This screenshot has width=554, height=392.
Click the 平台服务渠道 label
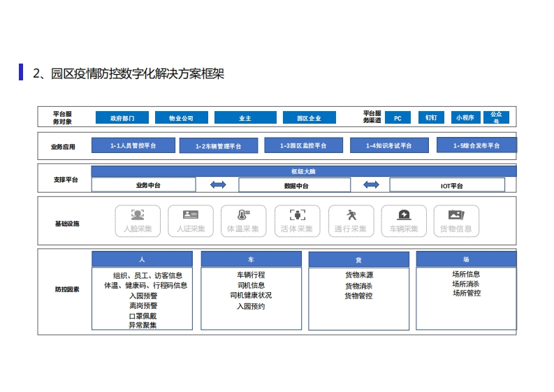pos(372,117)
